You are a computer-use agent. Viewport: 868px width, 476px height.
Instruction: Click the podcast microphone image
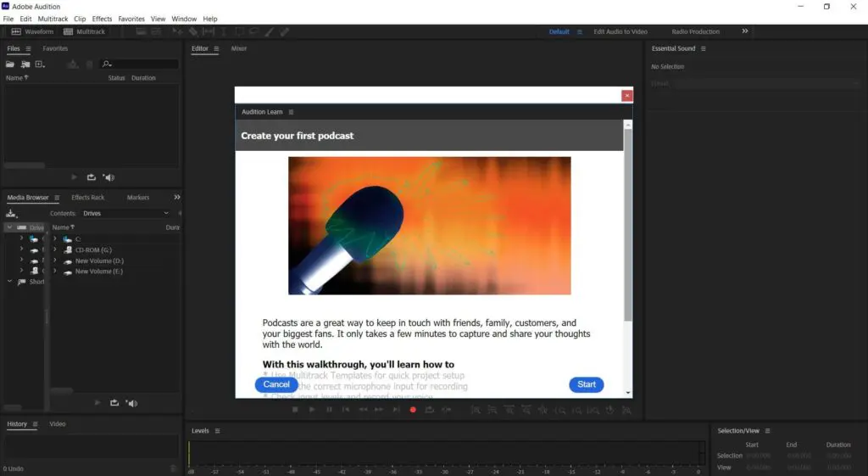430,226
